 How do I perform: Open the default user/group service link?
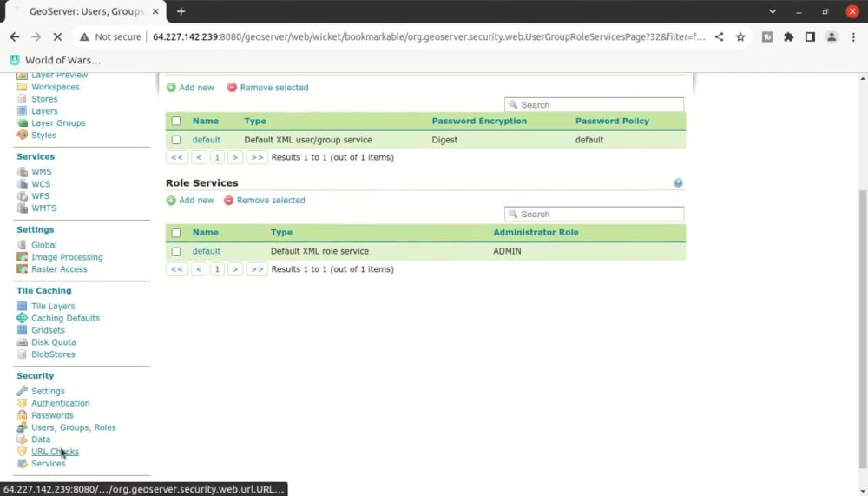[207, 140]
